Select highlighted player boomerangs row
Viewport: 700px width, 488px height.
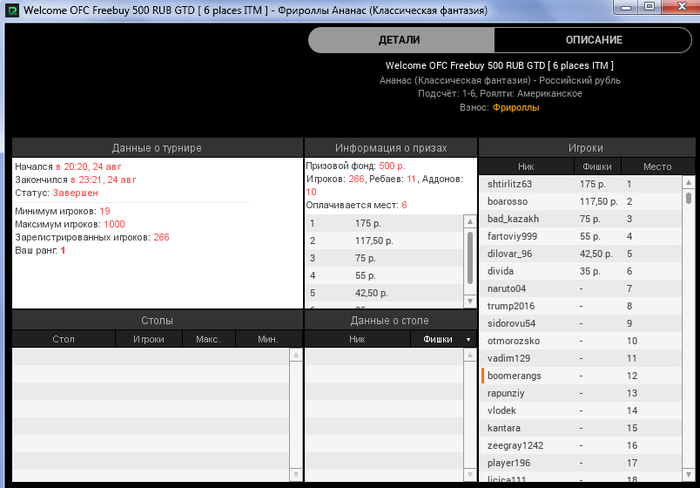pos(581,375)
